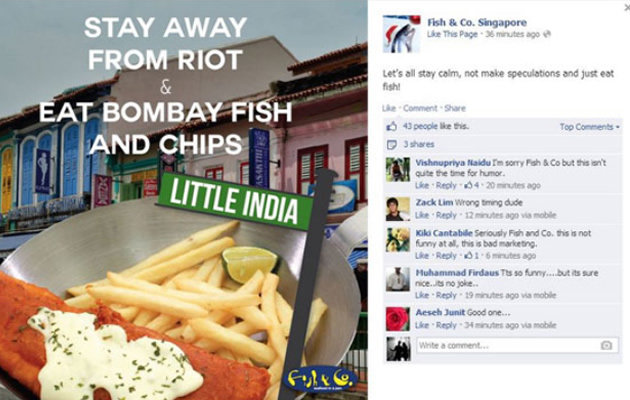This screenshot has width=630, height=400.
Task: Like Vishnupriya Naidu's comment
Action: [x=422, y=185]
